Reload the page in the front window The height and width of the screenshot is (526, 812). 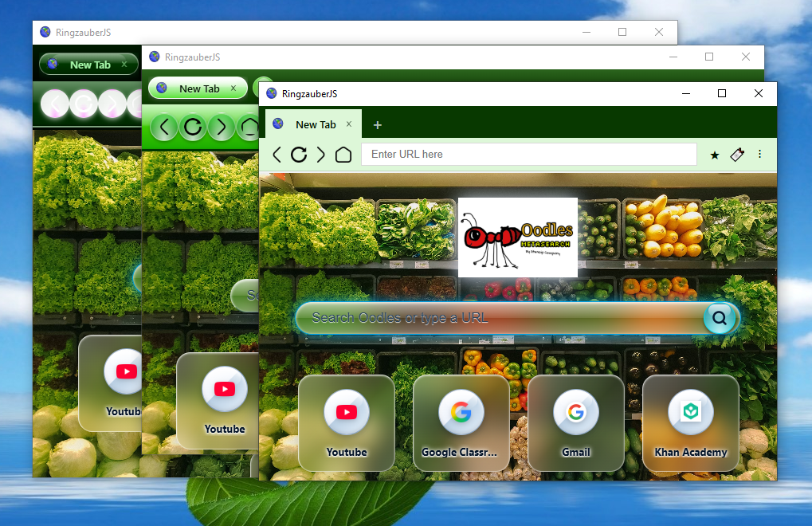[x=299, y=155]
